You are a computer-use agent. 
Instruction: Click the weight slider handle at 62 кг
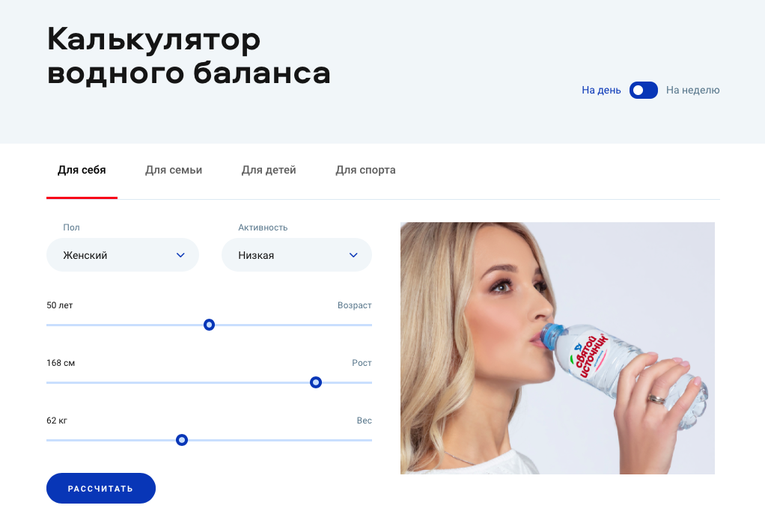[x=181, y=440]
